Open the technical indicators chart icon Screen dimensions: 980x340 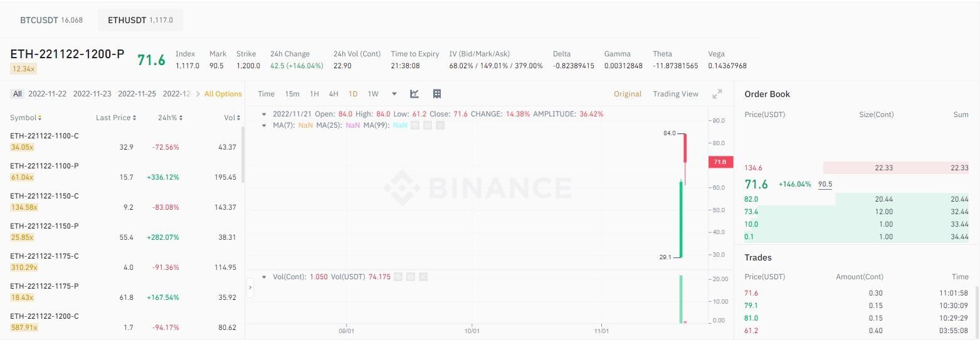(414, 94)
